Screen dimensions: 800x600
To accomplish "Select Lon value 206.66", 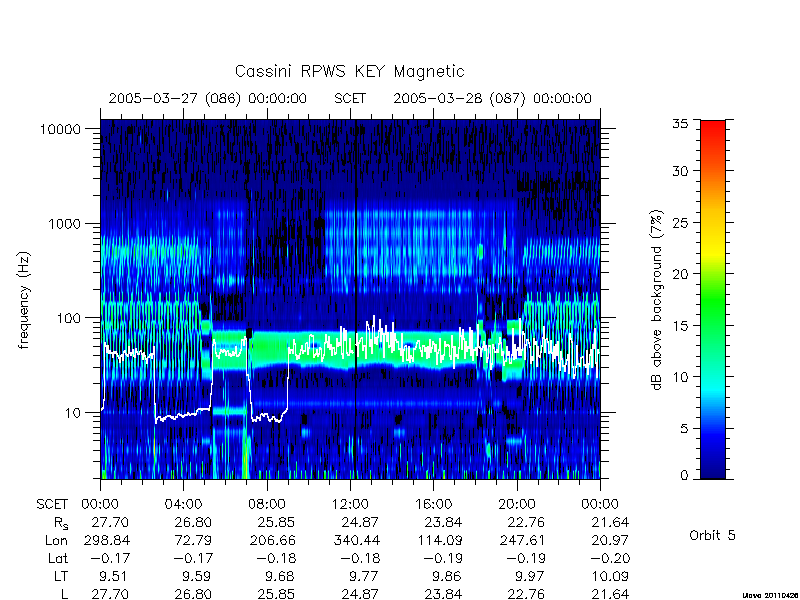I will click(272, 540).
